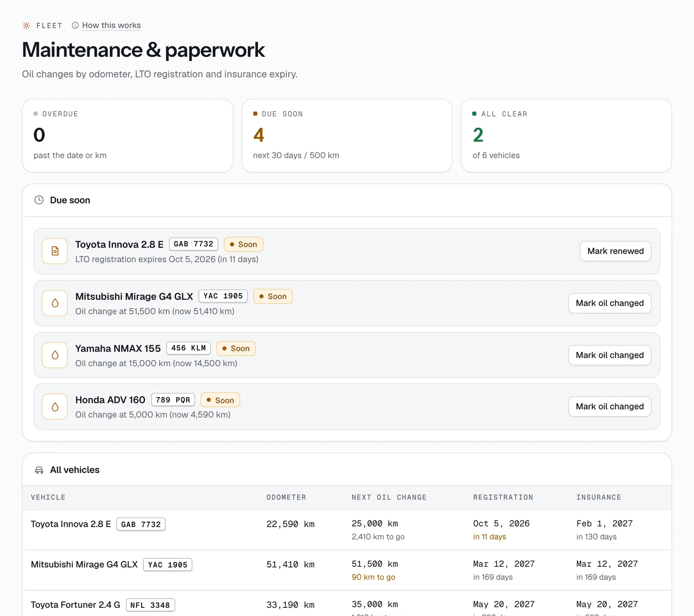Click the oil drop icon for Mitsubishi Mirage

coord(55,303)
